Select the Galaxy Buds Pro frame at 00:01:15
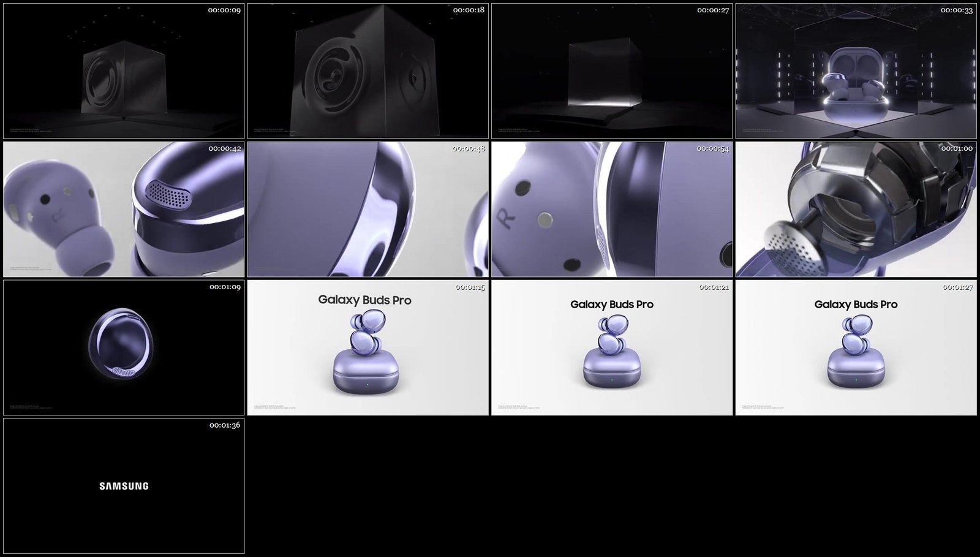 click(x=368, y=347)
